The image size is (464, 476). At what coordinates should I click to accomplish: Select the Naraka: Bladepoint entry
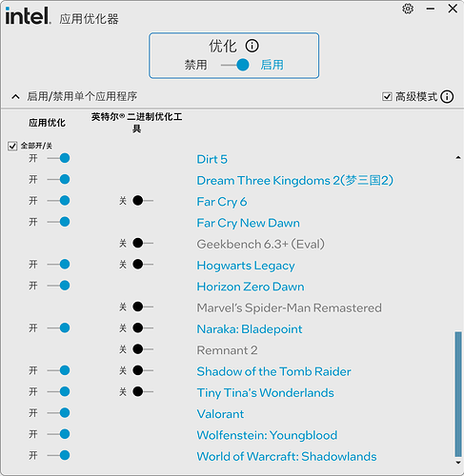[250, 329]
